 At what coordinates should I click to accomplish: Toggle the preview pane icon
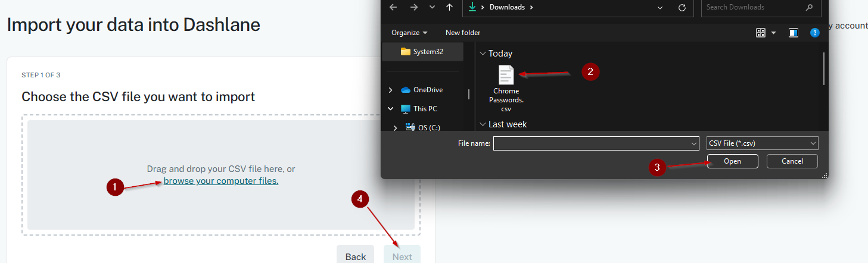point(794,33)
